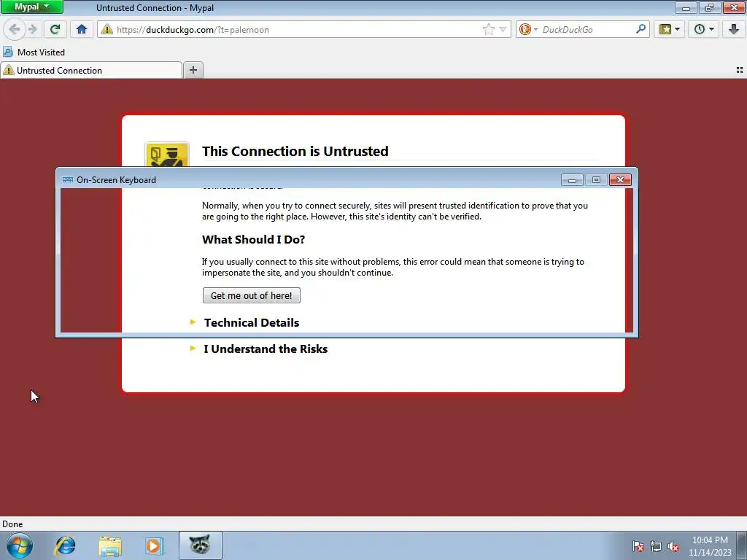The width and height of the screenshot is (747, 560).
Task: Open the green Mypal application menu
Action: (x=31, y=7)
